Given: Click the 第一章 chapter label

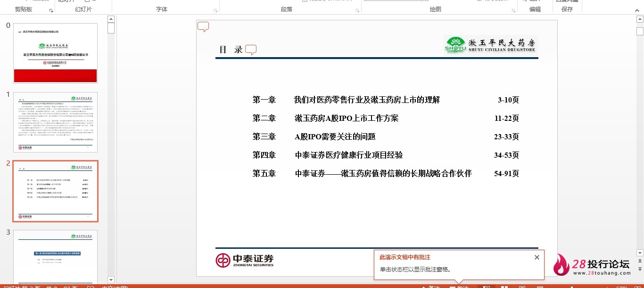Looking at the screenshot, I should [x=264, y=100].
